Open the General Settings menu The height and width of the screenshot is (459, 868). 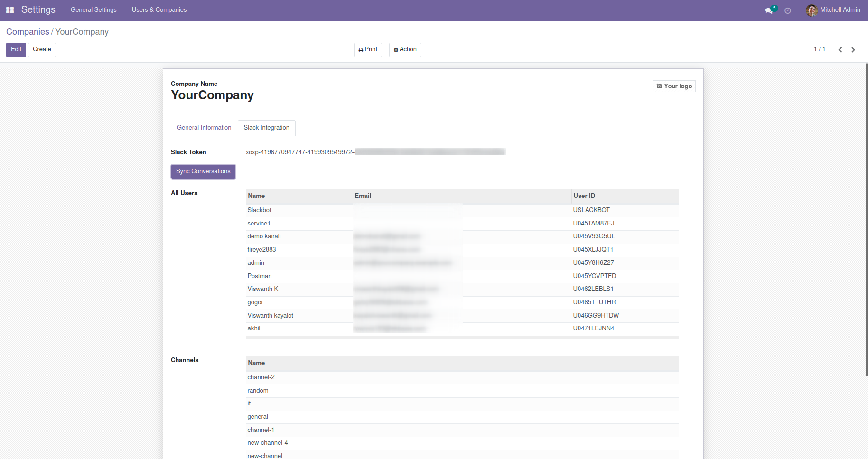93,10
